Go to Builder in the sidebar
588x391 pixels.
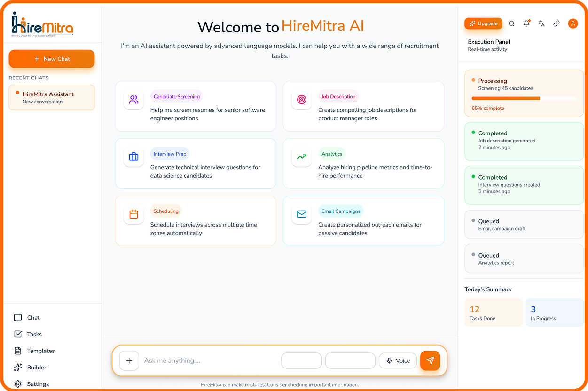click(x=37, y=368)
